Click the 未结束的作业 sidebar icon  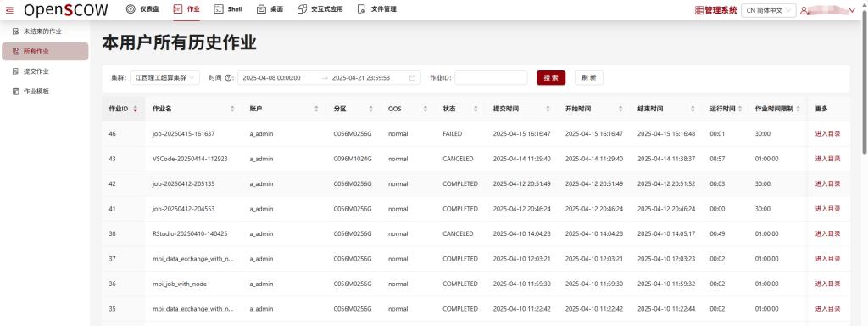pos(15,31)
